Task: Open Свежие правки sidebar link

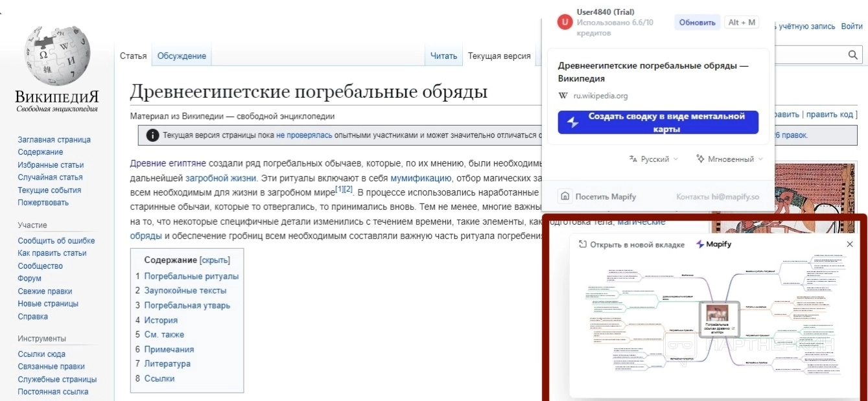Action: point(45,291)
